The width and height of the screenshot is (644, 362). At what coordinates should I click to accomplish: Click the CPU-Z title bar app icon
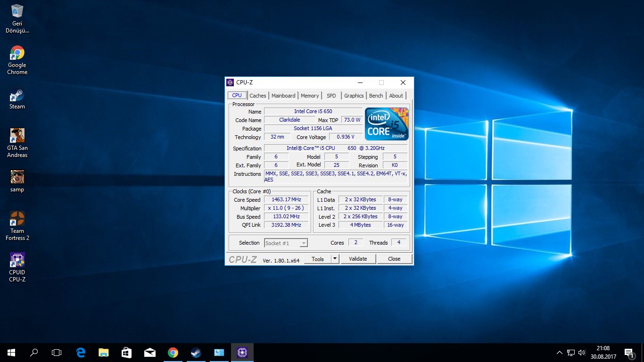pyautogui.click(x=230, y=82)
